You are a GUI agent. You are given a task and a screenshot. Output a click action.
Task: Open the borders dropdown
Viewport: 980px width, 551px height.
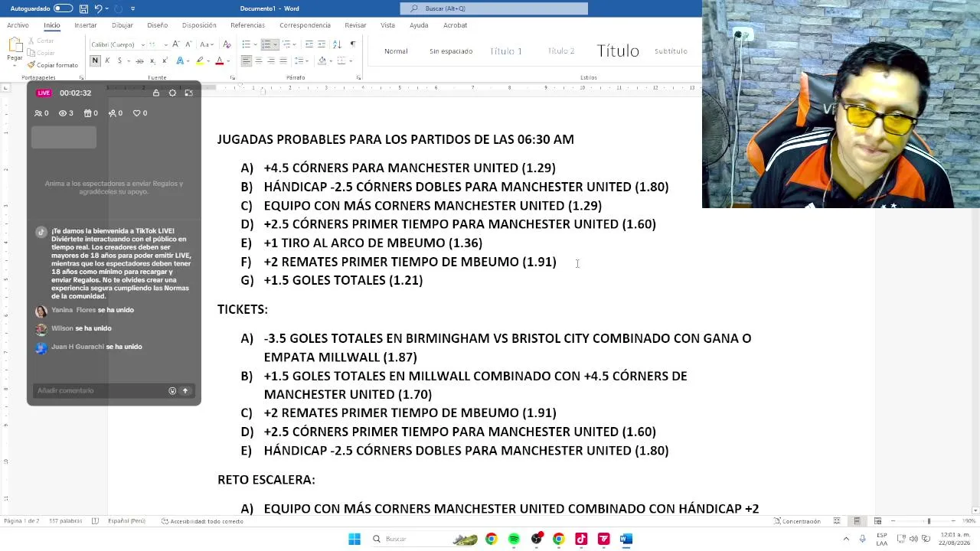(x=350, y=60)
